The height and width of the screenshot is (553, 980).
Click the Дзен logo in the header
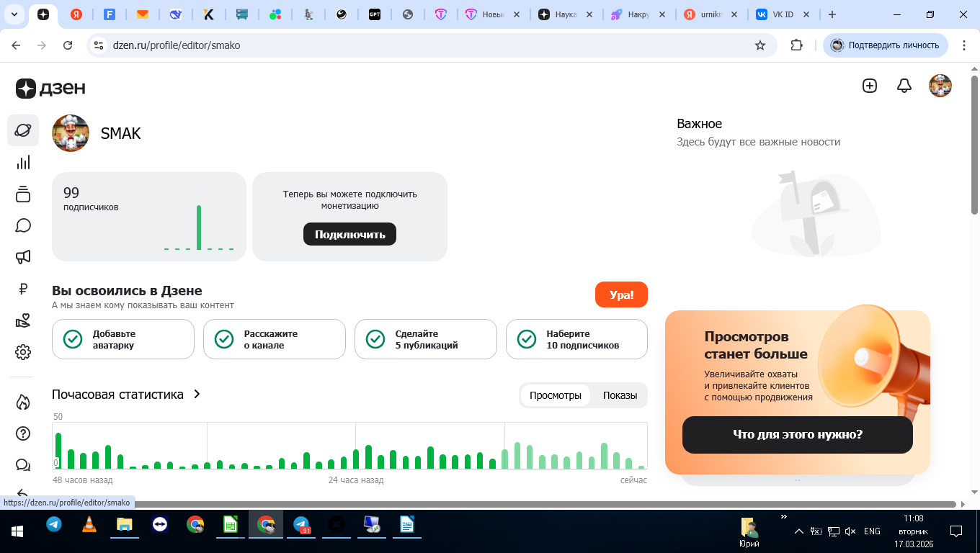coord(50,88)
